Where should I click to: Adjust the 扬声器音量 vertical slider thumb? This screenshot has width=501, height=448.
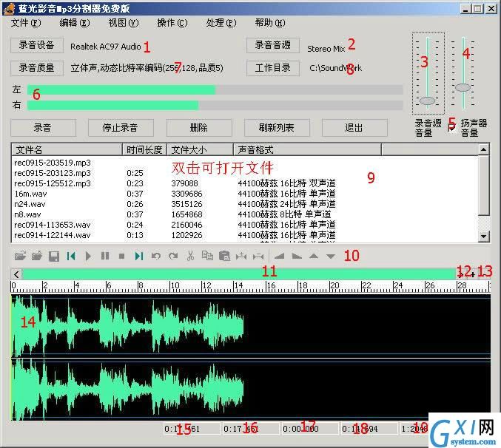pyautogui.click(x=463, y=87)
